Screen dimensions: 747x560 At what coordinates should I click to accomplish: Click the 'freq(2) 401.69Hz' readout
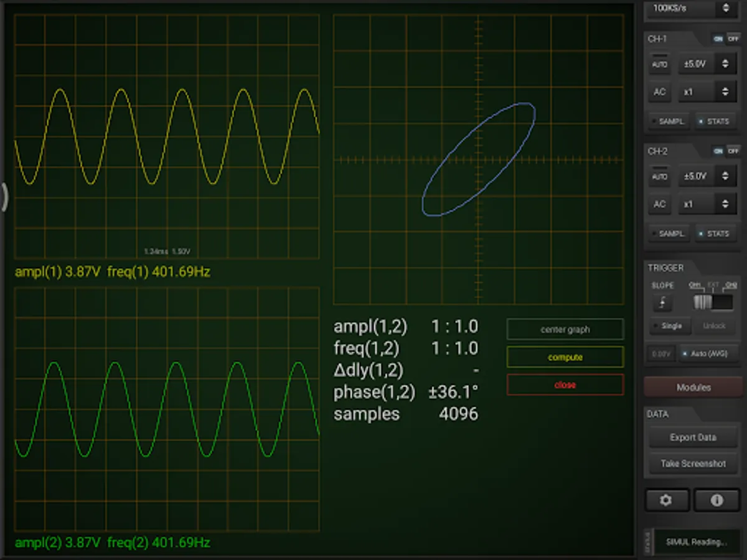pos(159,543)
